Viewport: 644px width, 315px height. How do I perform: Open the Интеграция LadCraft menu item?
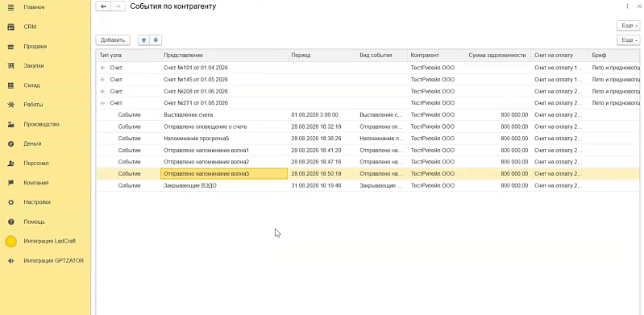(50, 241)
